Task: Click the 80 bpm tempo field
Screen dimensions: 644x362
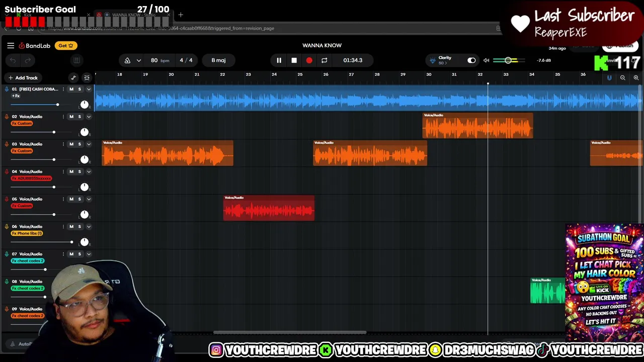Action: [159, 60]
